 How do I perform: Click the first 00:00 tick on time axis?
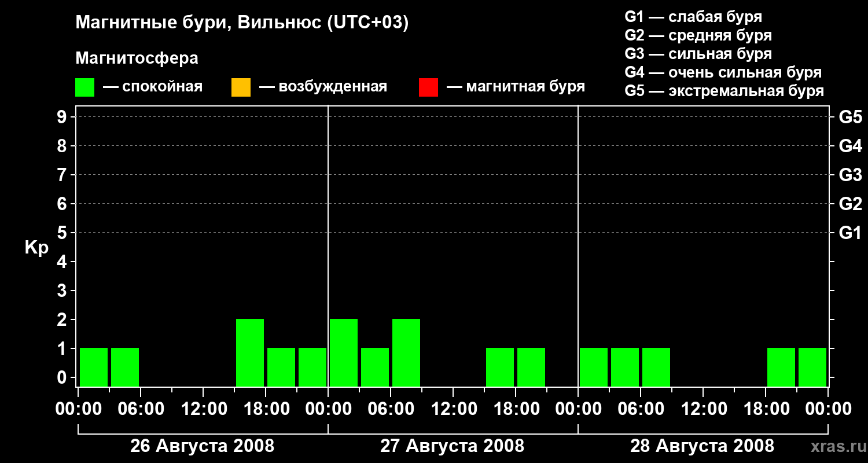tap(78, 409)
